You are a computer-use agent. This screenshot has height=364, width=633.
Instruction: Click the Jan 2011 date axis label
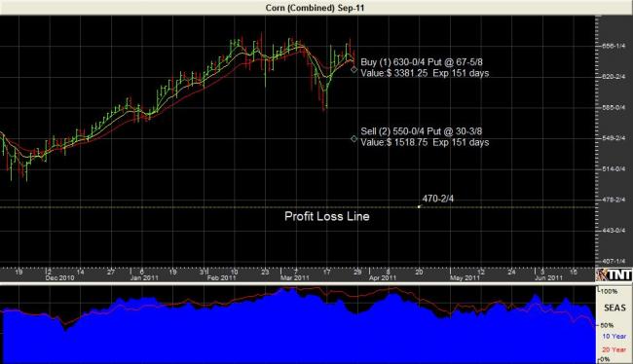[144, 278]
